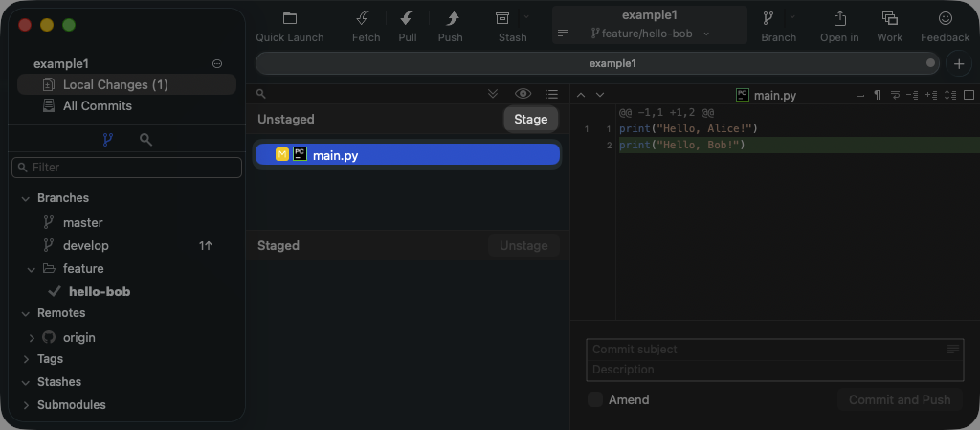Image resolution: width=980 pixels, height=430 pixels.
Task: Add a new tab with plus button
Action: pos(958,63)
